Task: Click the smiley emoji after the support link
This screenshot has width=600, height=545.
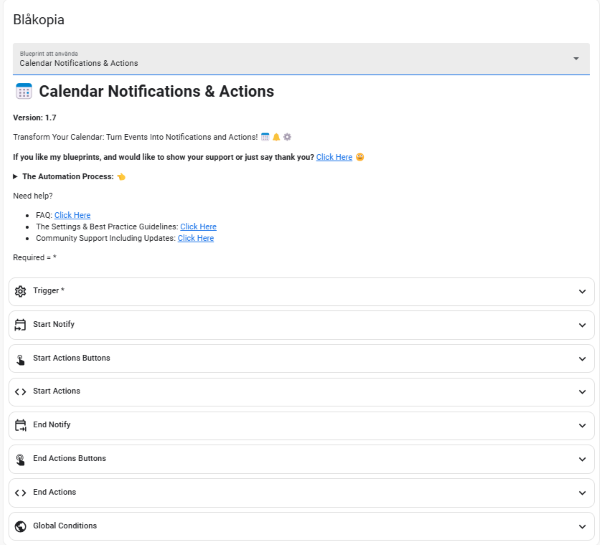Action: point(360,157)
